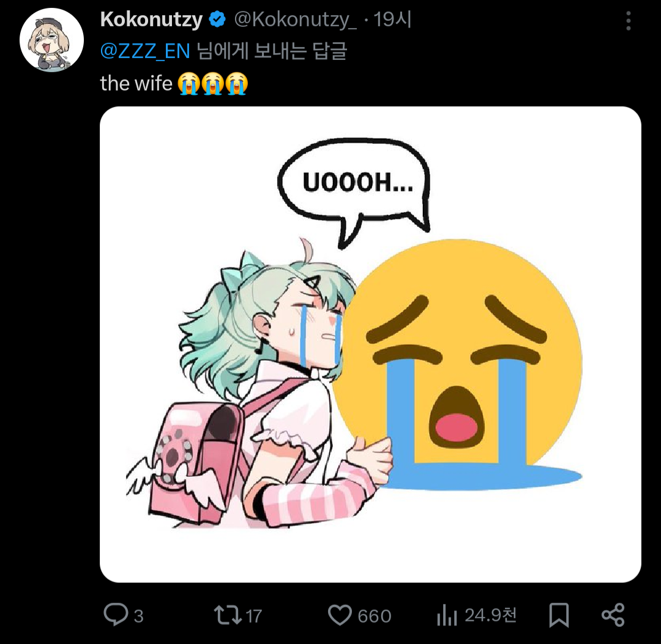The height and width of the screenshot is (644, 661).
Task: Click the 19시 post timestamp
Action: pos(392,20)
